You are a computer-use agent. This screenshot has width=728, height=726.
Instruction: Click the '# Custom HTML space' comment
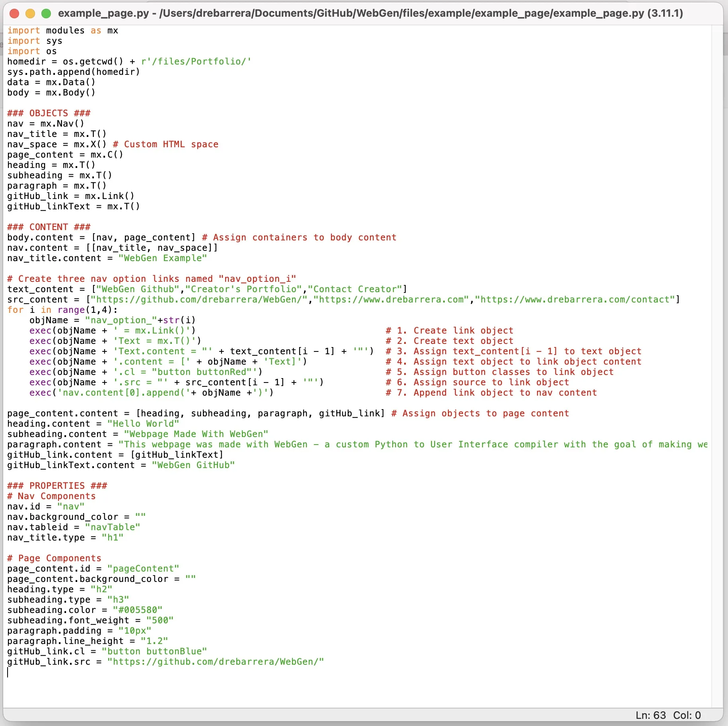pyautogui.click(x=165, y=144)
